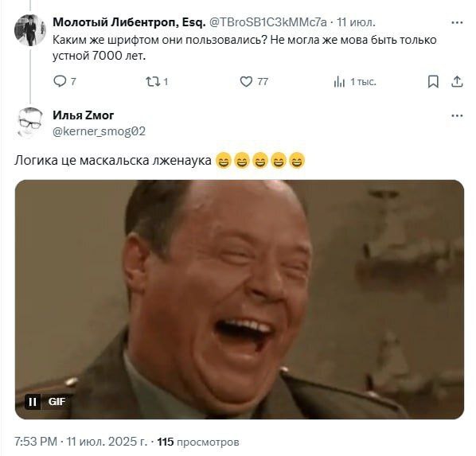476x456 pixels.
Task: Open more options for Молотый Либентроп tweet
Action: [x=457, y=22]
